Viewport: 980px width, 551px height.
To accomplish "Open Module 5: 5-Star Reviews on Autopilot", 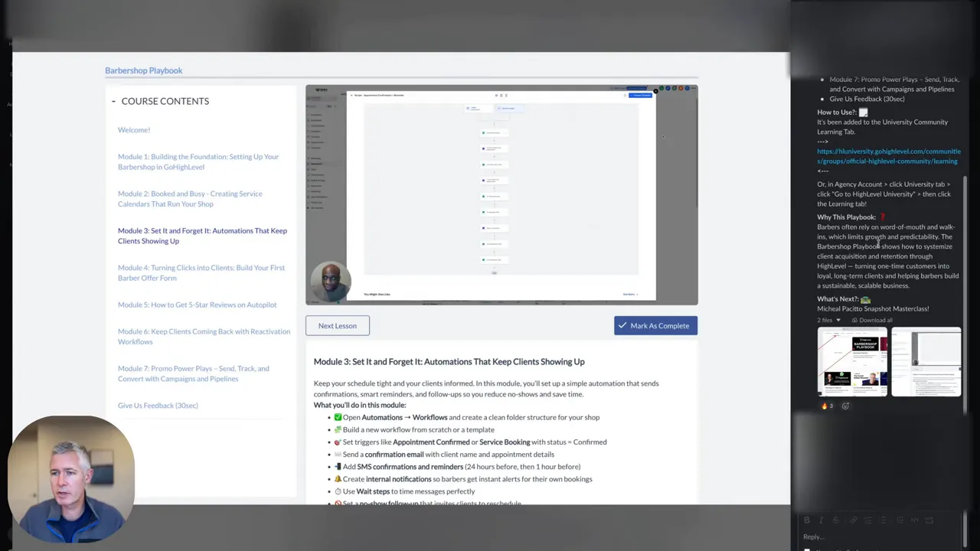I will [198, 305].
